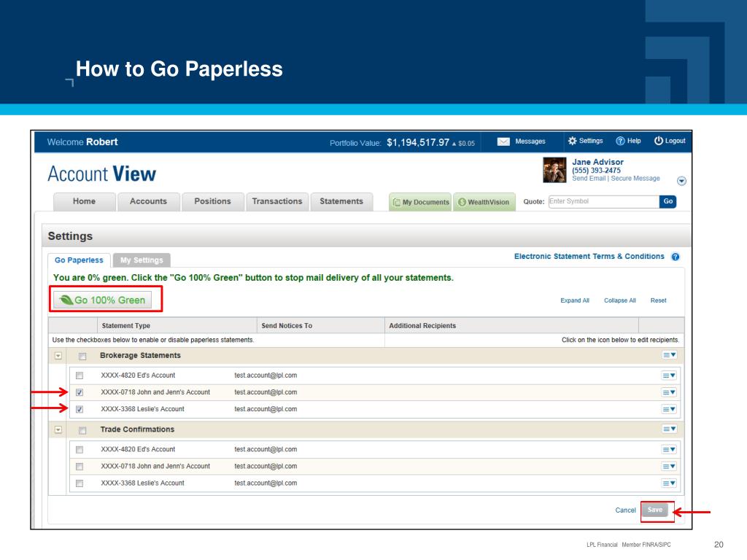This screenshot has height=560, width=747.
Task: Click the Send Email link
Action: click(x=589, y=178)
